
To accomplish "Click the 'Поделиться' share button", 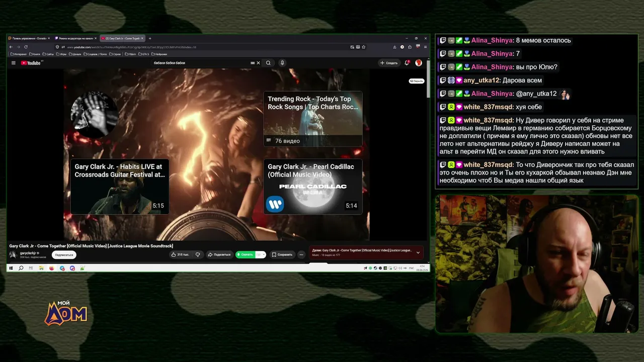I will click(x=219, y=254).
